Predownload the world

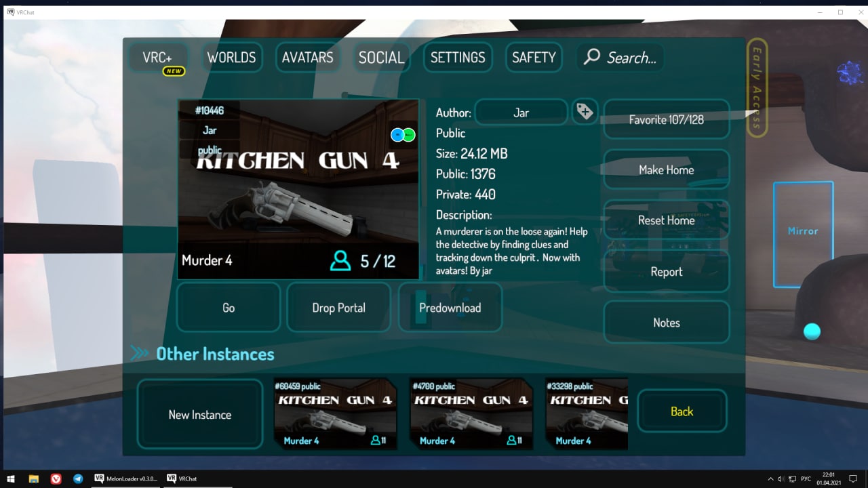[x=450, y=308]
